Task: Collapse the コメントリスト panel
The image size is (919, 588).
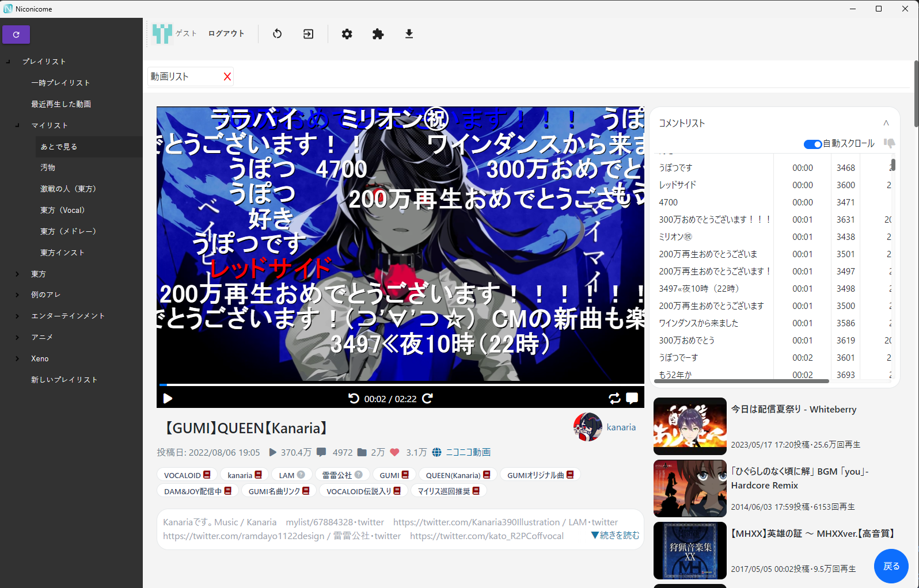Action: (886, 123)
